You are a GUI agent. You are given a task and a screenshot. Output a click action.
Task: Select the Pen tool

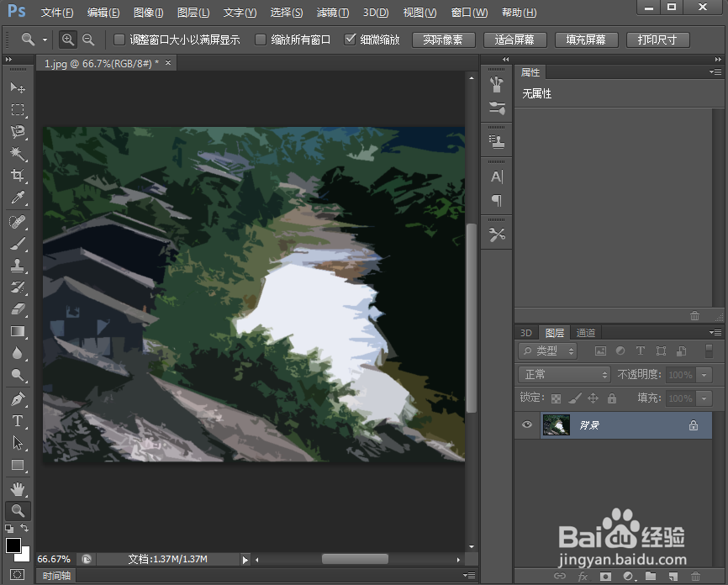pos(18,399)
